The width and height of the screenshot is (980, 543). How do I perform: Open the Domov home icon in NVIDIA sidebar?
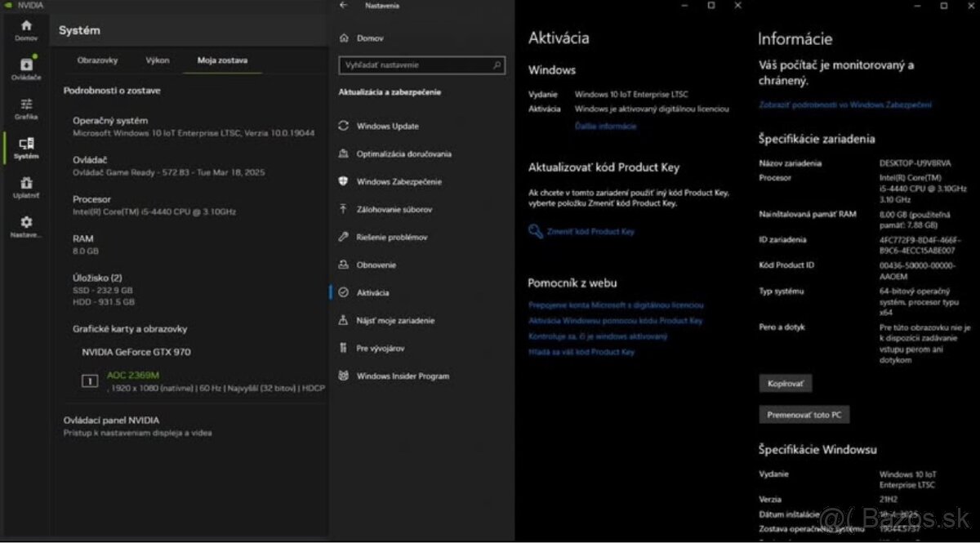(x=26, y=29)
